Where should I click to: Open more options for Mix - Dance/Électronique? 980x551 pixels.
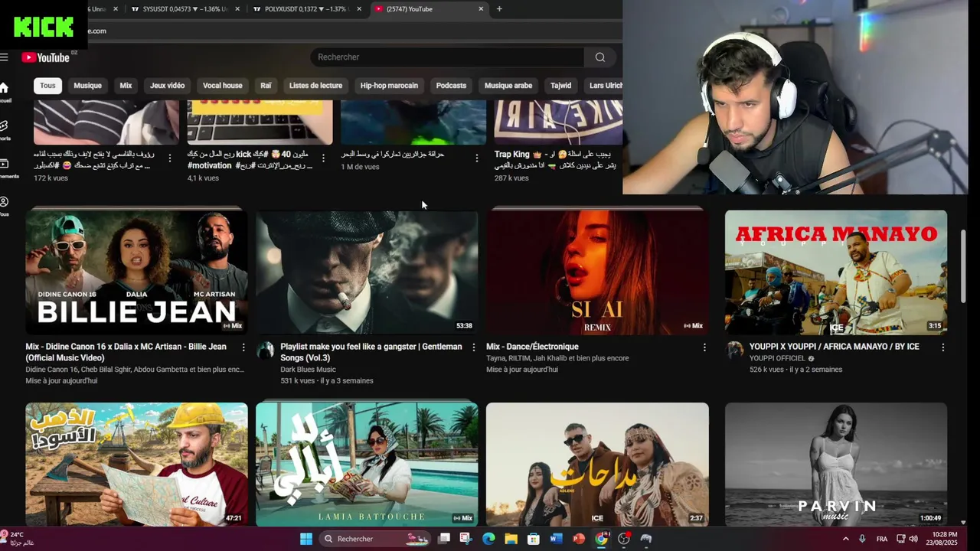click(x=704, y=347)
